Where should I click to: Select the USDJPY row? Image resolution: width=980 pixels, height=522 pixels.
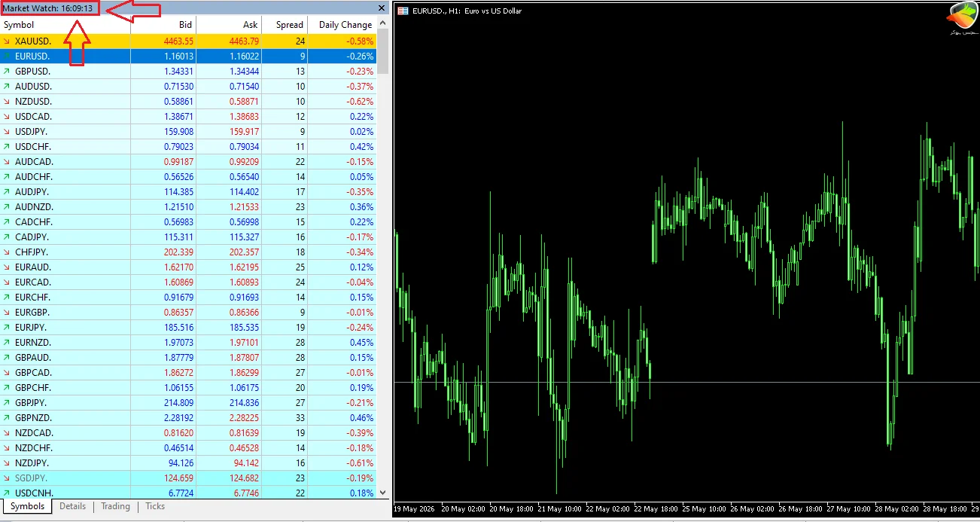[188, 131]
